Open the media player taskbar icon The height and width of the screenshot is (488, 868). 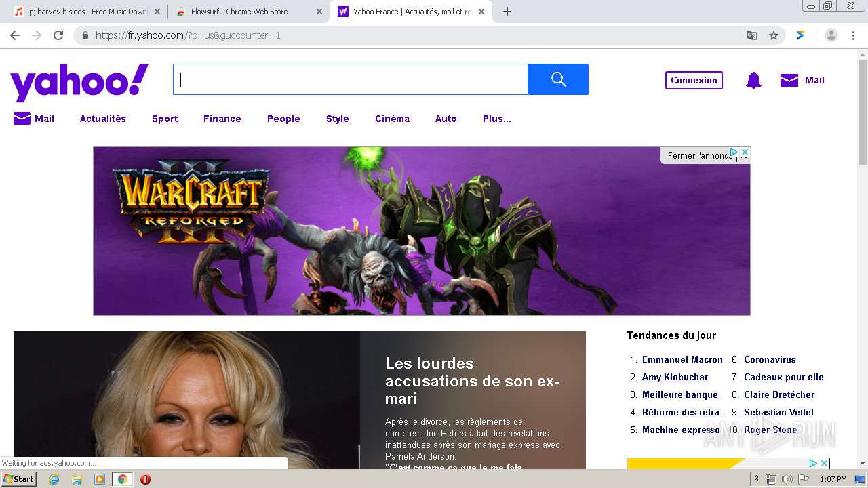coord(100,479)
